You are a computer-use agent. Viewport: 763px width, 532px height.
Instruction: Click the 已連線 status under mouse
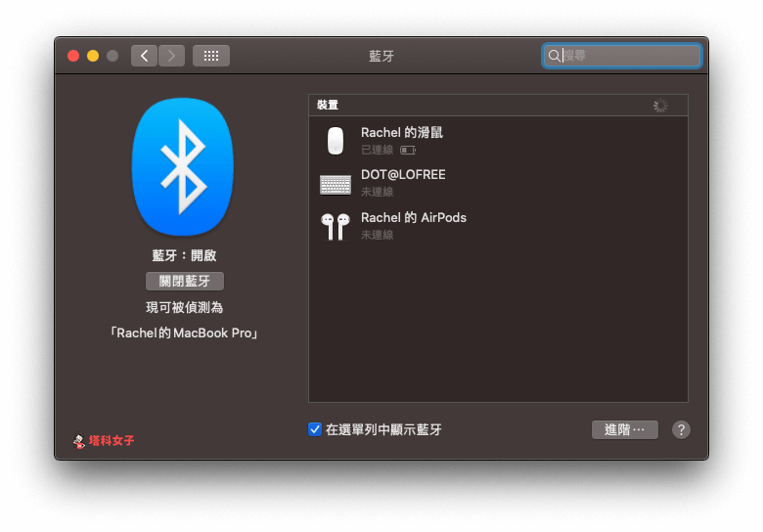coord(378,150)
